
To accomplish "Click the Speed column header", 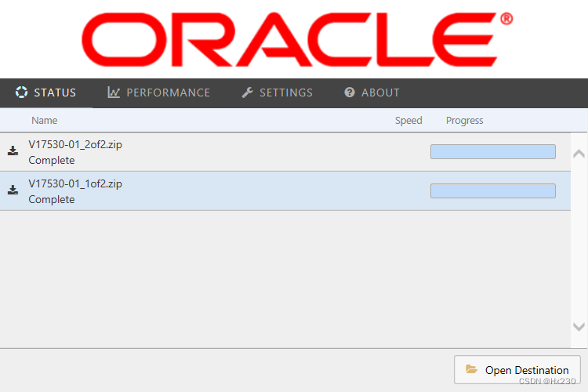I will 408,121.
